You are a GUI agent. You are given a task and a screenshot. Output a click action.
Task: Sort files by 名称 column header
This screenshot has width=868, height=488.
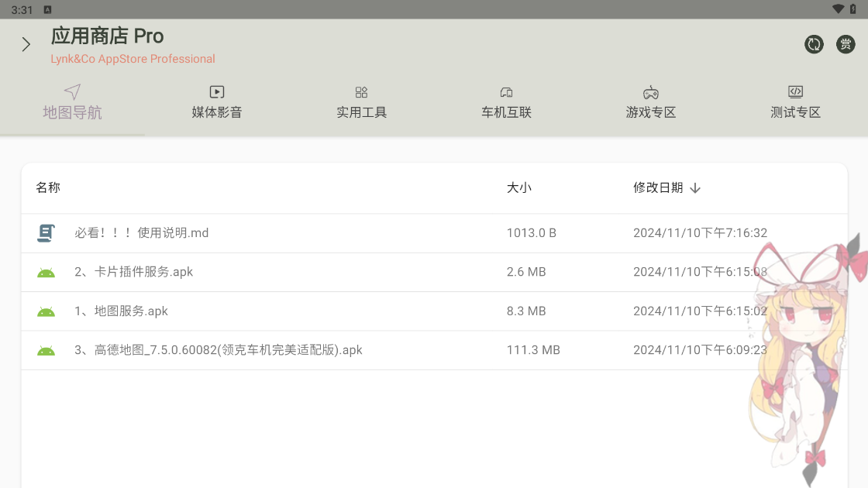[x=48, y=187]
